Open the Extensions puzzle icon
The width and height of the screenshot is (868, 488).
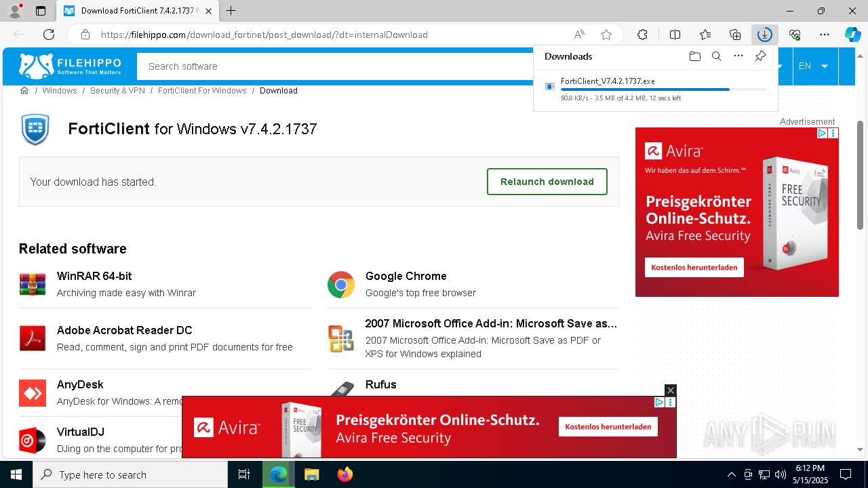[642, 35]
